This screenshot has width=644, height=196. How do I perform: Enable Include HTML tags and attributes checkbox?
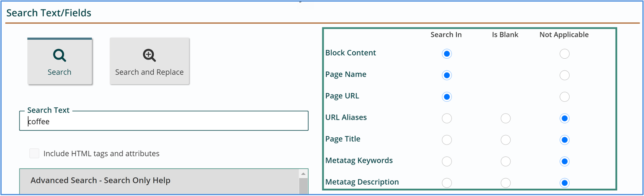(x=34, y=153)
